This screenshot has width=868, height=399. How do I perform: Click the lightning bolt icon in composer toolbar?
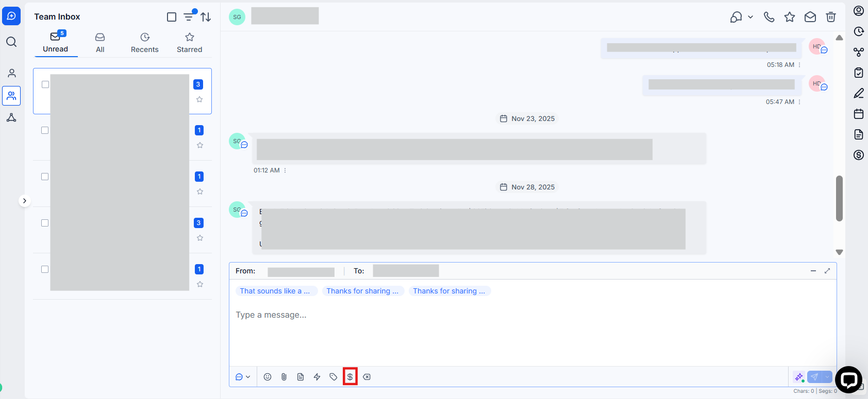click(317, 377)
